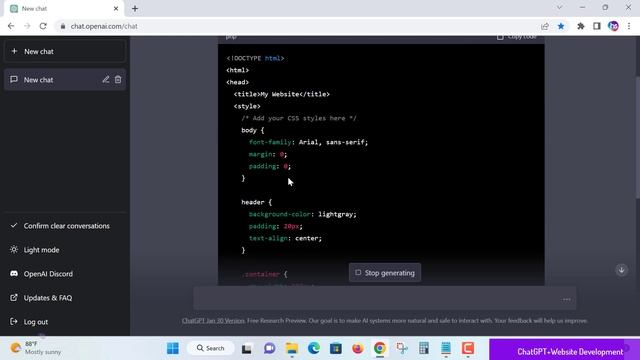Confirm clear conversations
The width and height of the screenshot is (640, 360).
[65, 226]
